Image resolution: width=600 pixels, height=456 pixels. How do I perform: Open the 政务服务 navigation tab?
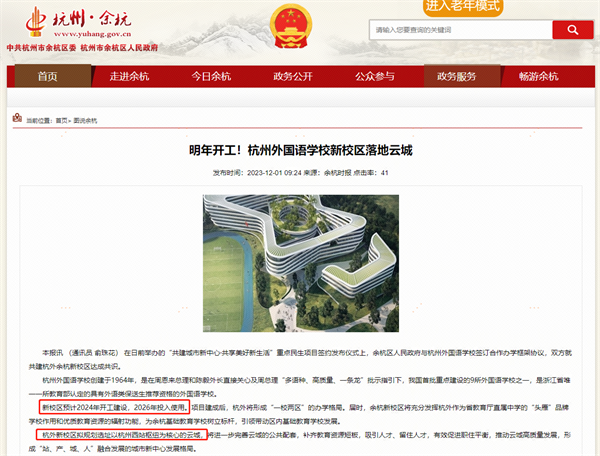457,76
